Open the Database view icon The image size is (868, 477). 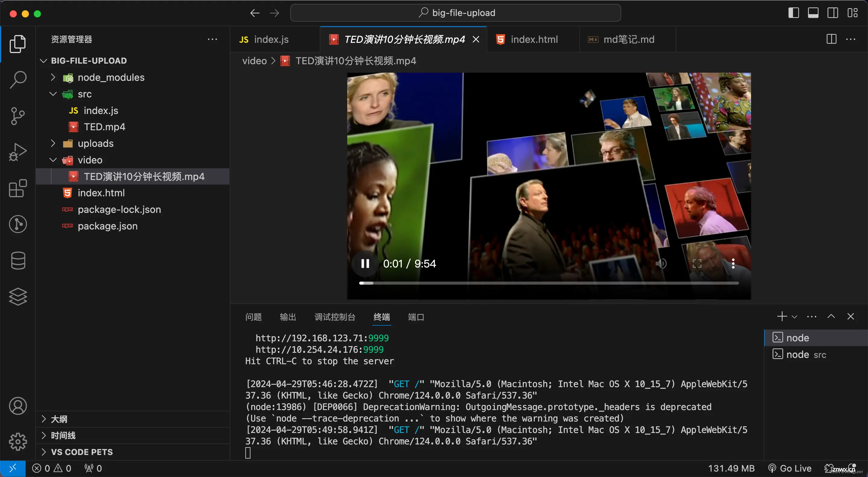click(x=17, y=260)
